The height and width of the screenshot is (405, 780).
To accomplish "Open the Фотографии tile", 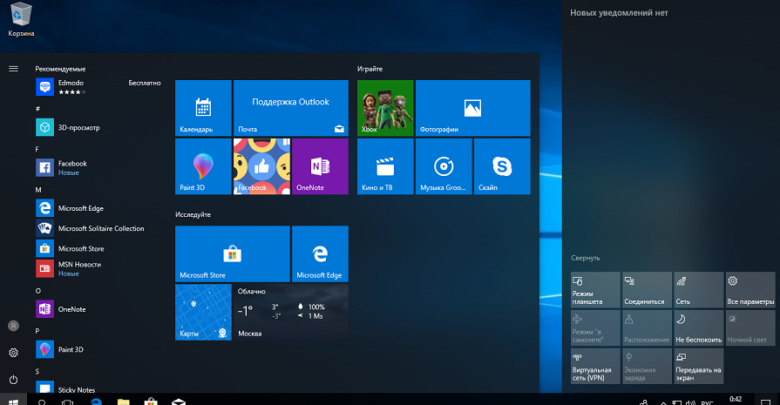I will pyautogui.click(x=473, y=108).
